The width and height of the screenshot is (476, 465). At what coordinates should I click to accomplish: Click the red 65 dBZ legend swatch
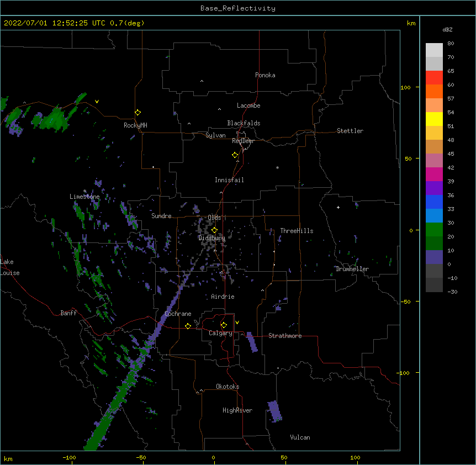point(434,78)
